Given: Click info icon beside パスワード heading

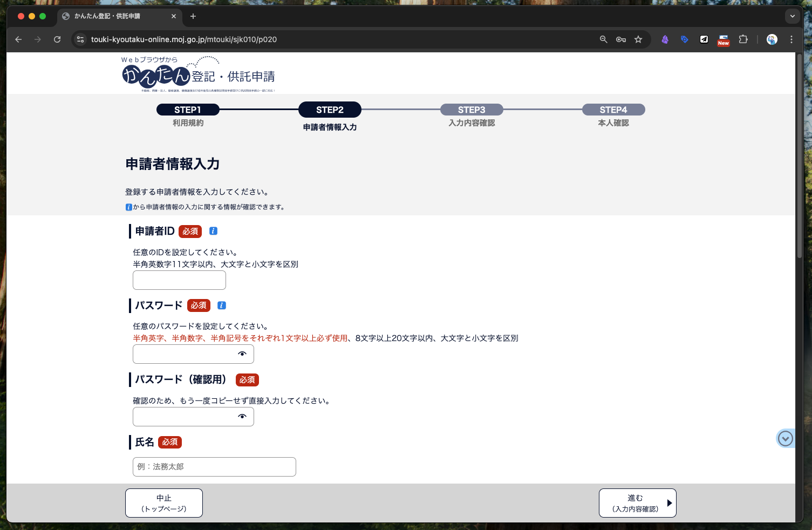Looking at the screenshot, I should point(221,305).
